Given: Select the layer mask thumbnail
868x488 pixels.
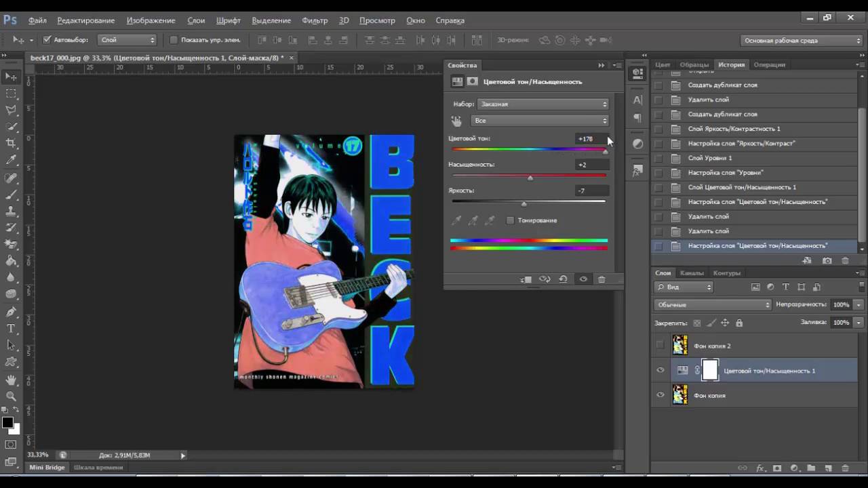Looking at the screenshot, I should tap(709, 370).
